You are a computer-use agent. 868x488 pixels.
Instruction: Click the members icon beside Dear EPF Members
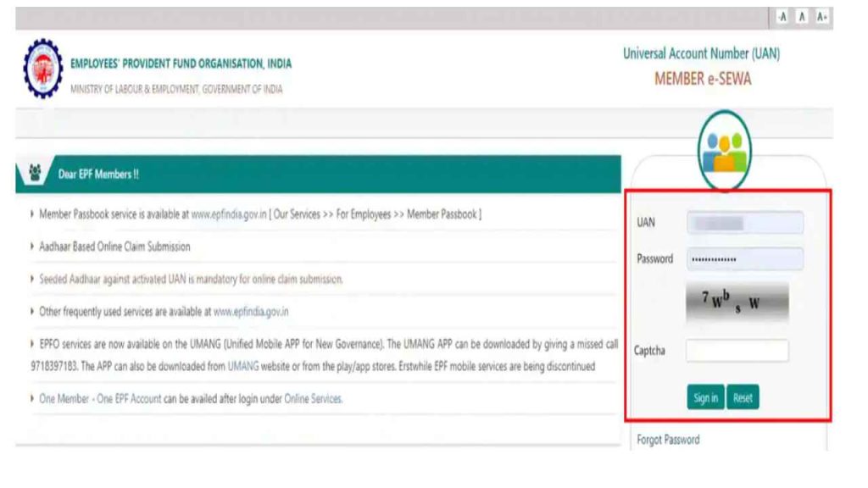[x=35, y=173]
